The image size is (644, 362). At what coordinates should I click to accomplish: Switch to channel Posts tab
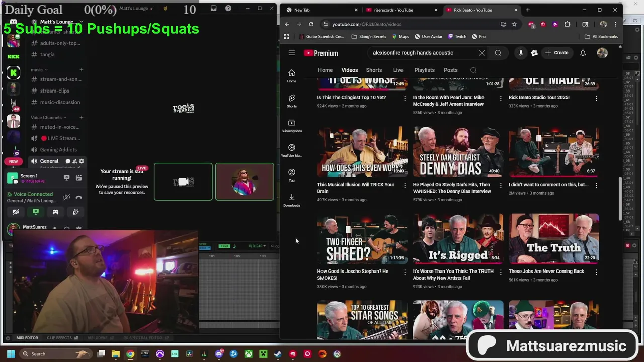tap(450, 70)
